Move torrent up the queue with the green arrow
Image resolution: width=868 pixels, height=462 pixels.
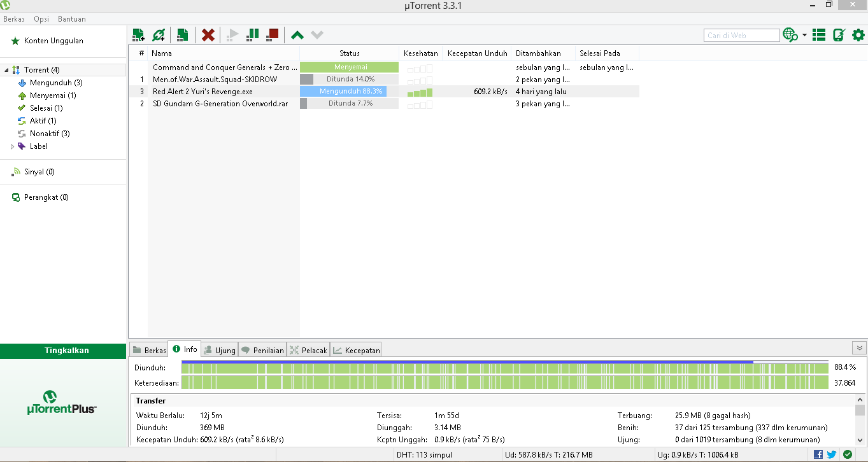(297, 36)
